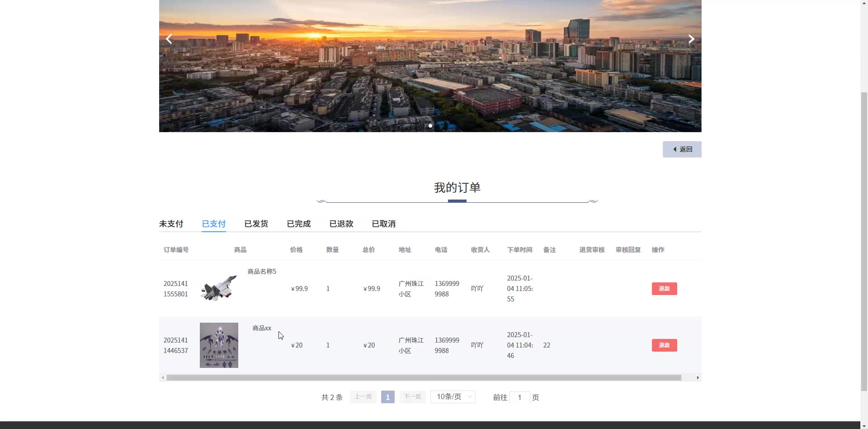The width and height of the screenshot is (868, 429).
Task: Advance to next carousel banner slide
Action: coord(691,39)
